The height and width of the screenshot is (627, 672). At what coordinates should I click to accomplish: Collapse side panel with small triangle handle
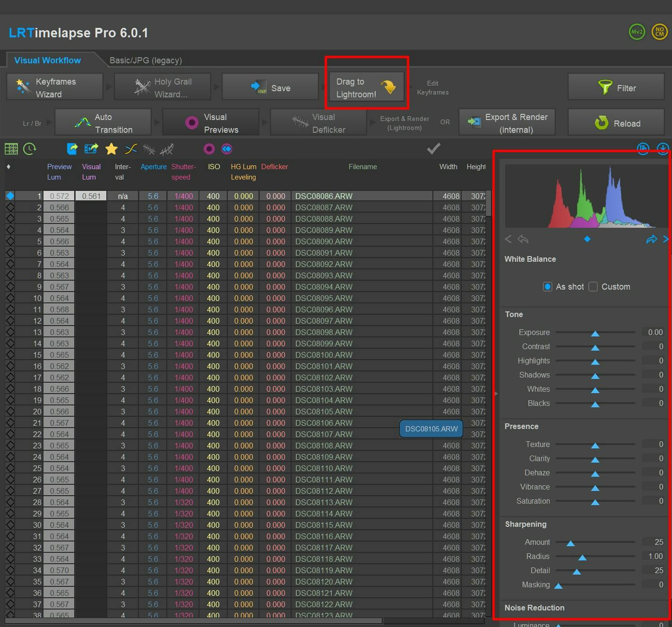[x=496, y=393]
